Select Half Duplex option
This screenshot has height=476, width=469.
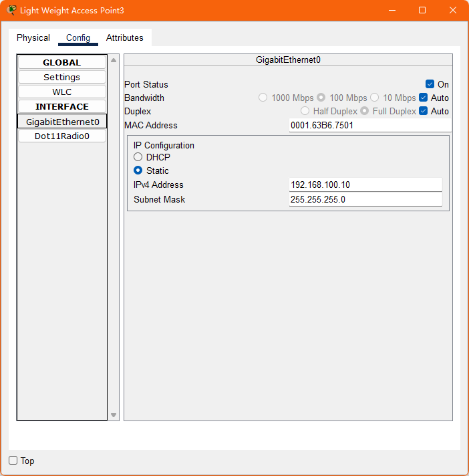tap(305, 111)
